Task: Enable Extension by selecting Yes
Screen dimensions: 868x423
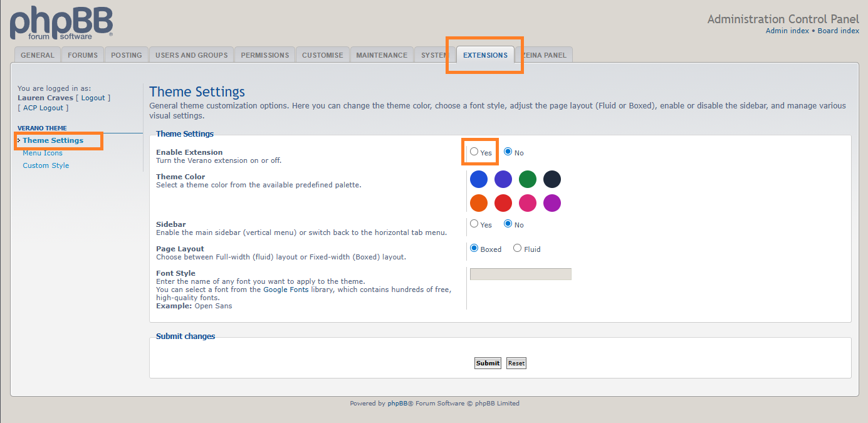Action: (x=474, y=152)
